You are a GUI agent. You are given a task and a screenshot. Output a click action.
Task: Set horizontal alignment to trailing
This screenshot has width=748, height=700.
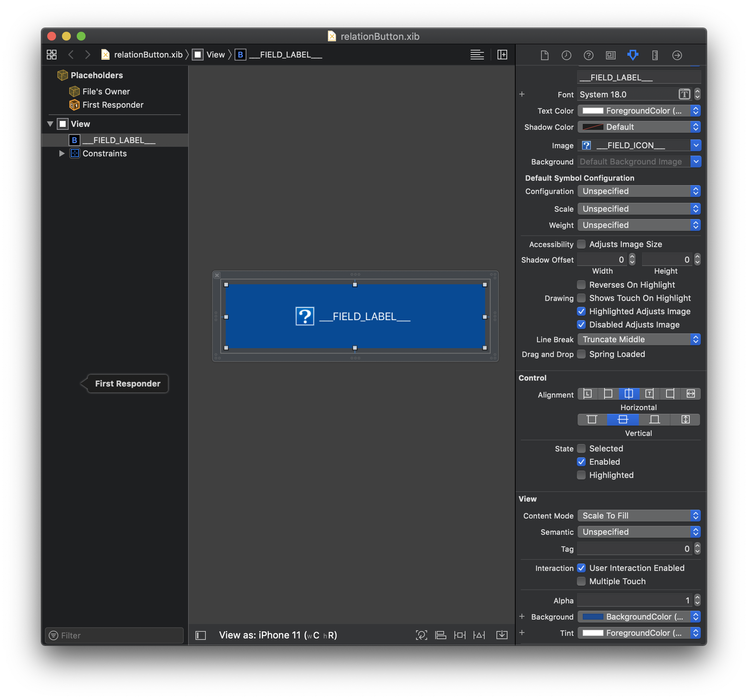pos(649,394)
